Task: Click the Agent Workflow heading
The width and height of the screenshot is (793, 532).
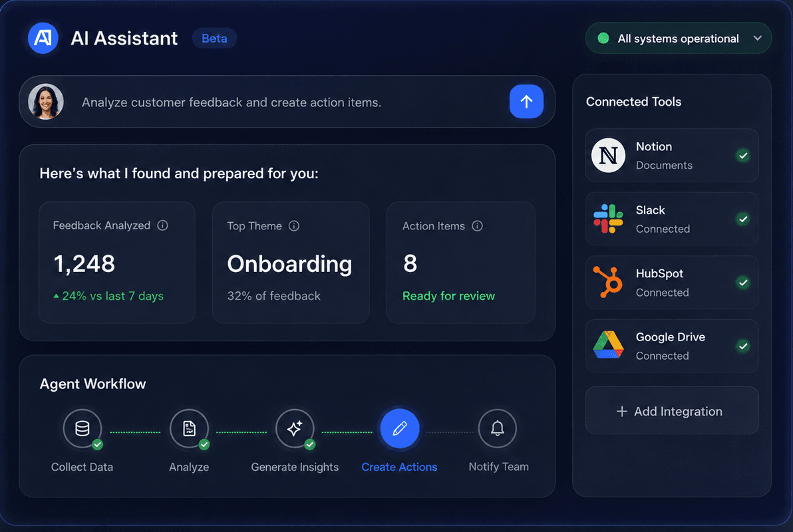Action: [x=92, y=384]
